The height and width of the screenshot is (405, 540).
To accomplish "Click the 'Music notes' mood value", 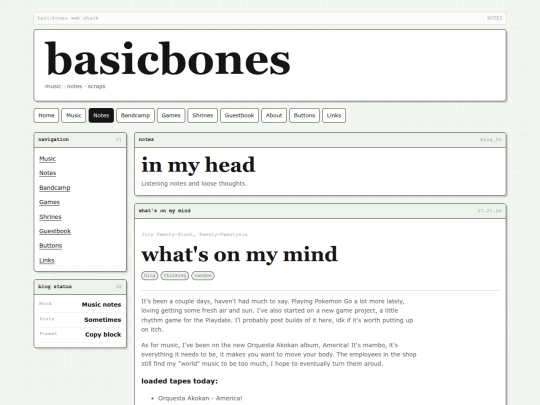I will point(101,304).
